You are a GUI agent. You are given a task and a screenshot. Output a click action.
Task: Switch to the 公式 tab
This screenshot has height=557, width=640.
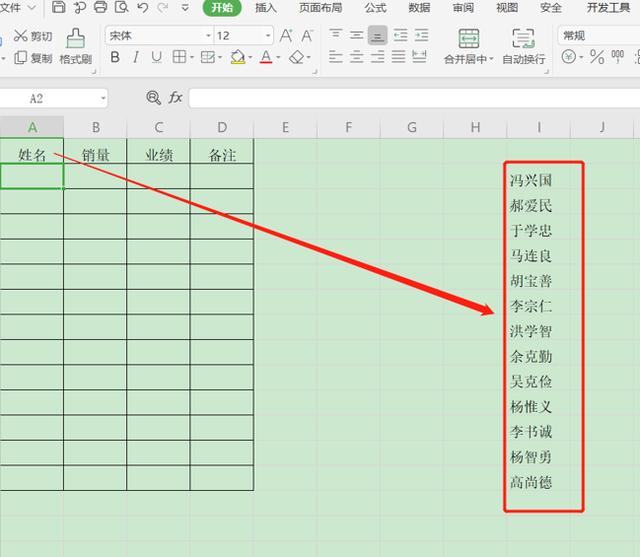pos(376,8)
